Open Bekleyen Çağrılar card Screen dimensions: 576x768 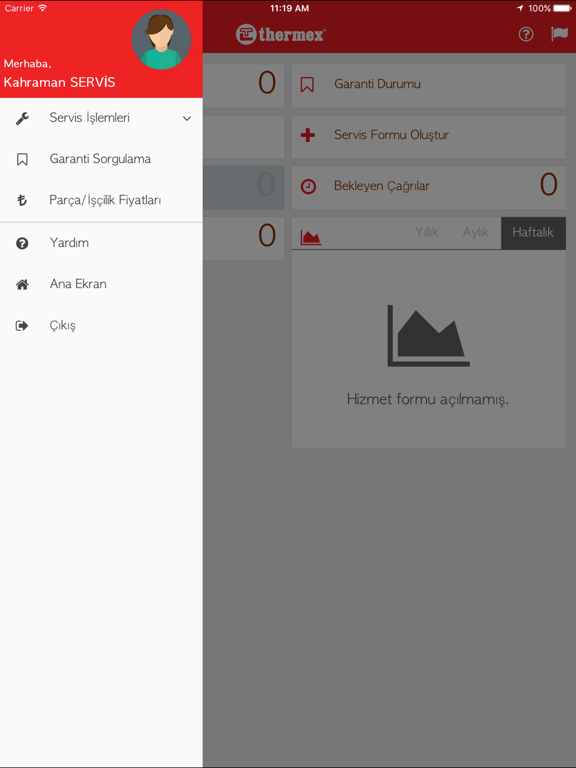(x=429, y=187)
